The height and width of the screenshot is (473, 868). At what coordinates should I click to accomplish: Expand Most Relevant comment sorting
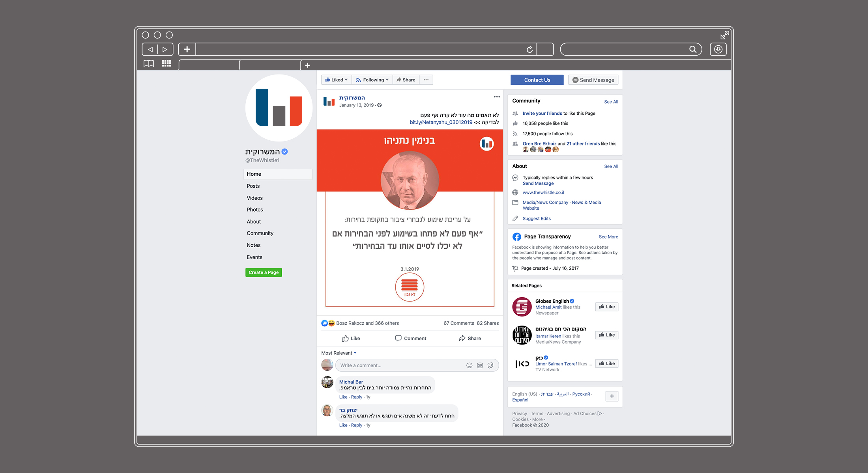click(339, 353)
